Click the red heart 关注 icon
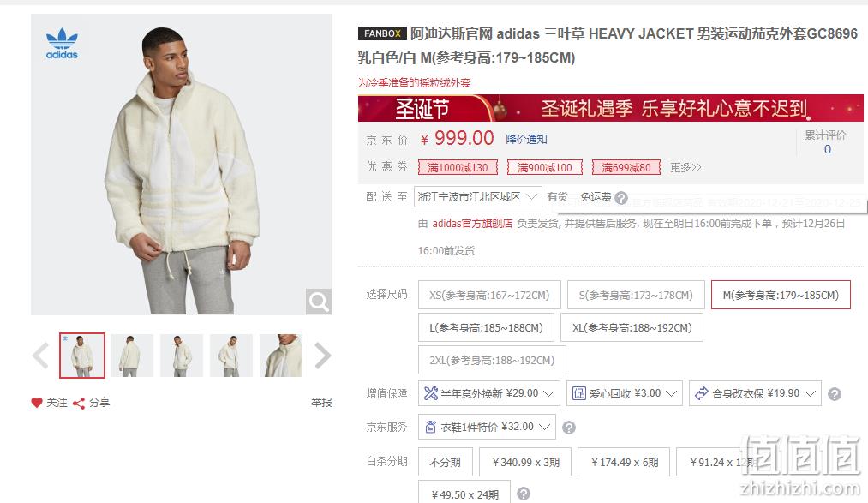This screenshot has width=868, height=503. coord(37,403)
